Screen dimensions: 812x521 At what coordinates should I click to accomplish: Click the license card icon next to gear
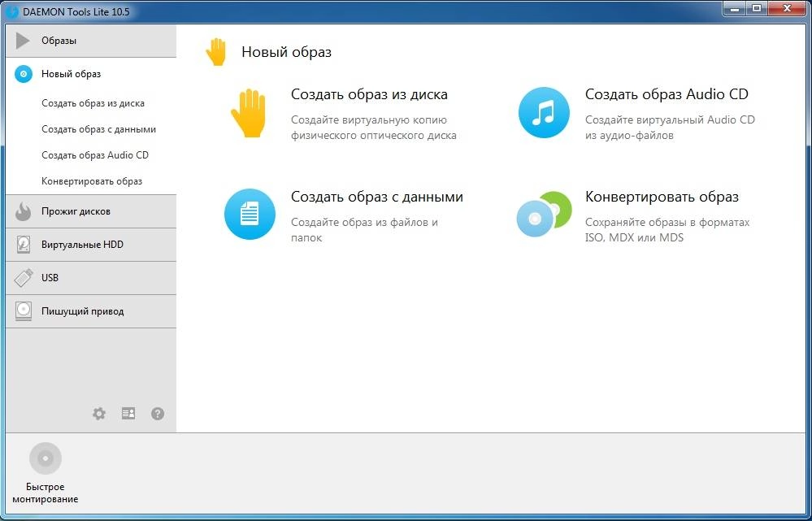(x=128, y=413)
